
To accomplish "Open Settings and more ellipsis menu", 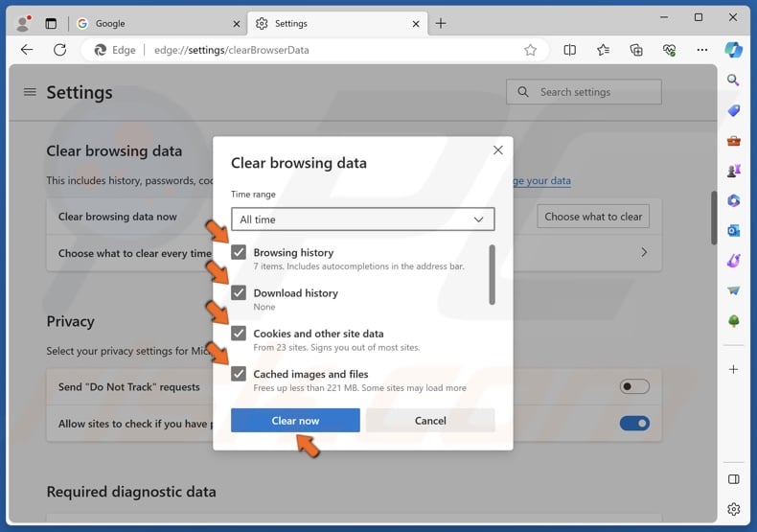I will click(702, 50).
